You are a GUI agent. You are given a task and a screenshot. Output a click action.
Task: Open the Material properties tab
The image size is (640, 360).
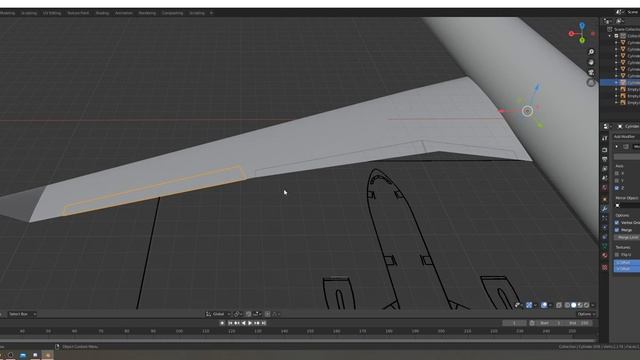pyautogui.click(x=604, y=256)
